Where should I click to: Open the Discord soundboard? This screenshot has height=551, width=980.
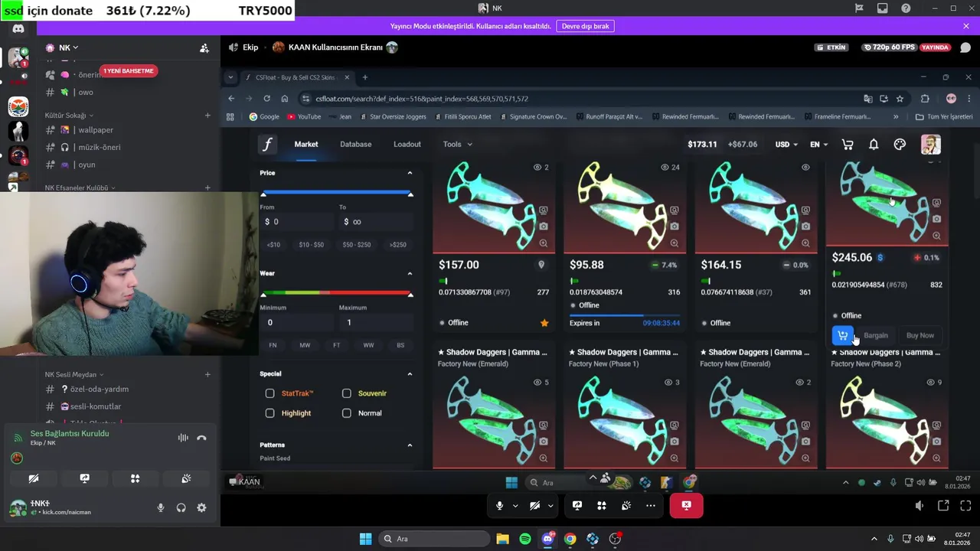pos(186,478)
